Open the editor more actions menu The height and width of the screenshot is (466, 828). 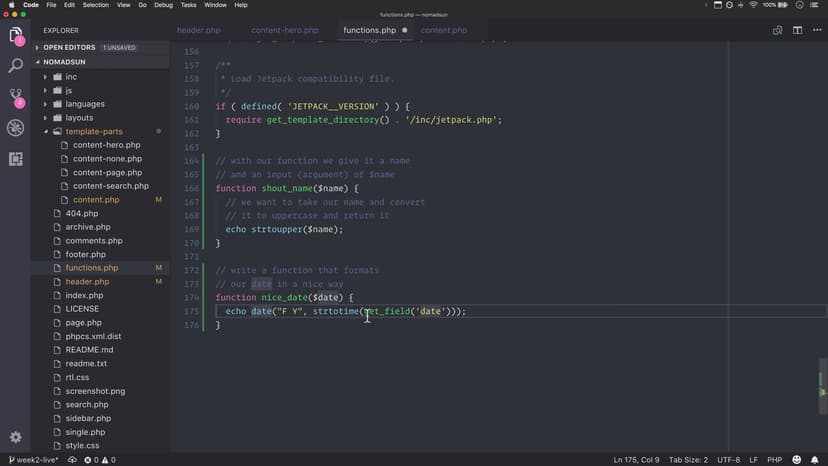[815, 30]
